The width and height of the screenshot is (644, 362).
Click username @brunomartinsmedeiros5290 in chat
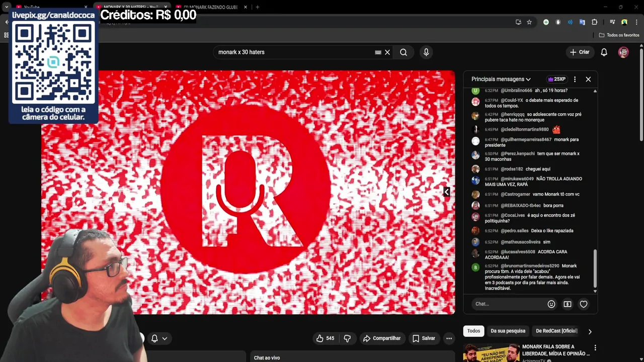pos(530,266)
